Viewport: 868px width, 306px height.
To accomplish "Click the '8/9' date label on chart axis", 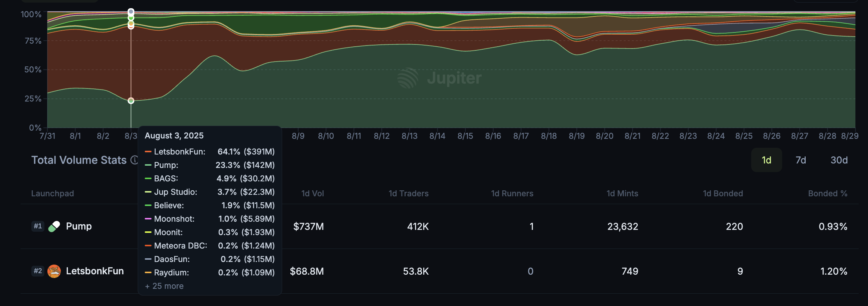I will click(298, 136).
